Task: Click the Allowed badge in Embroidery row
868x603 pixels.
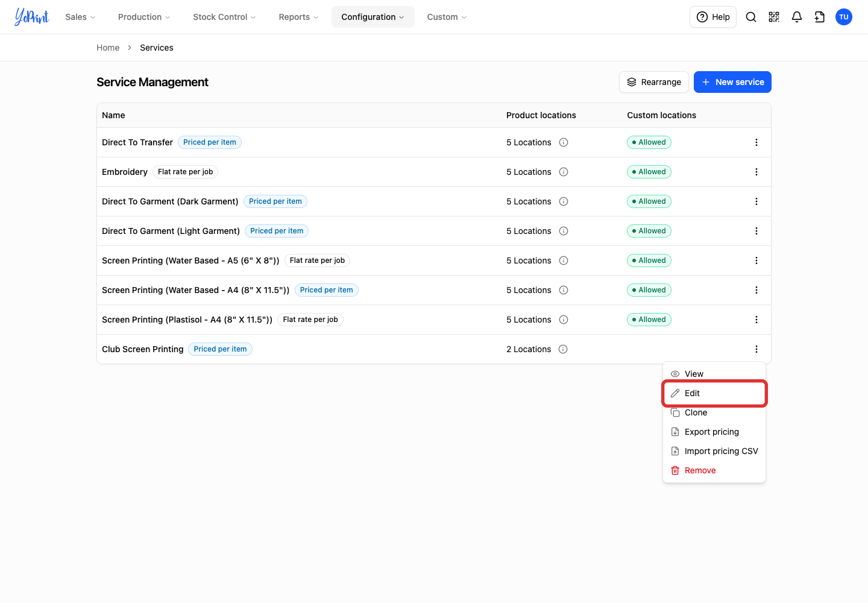Action: [649, 172]
